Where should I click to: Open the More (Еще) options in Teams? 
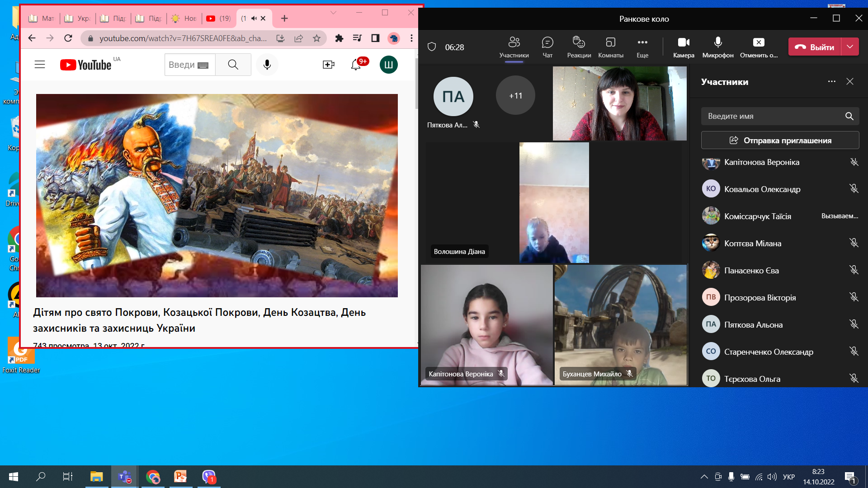point(642,47)
